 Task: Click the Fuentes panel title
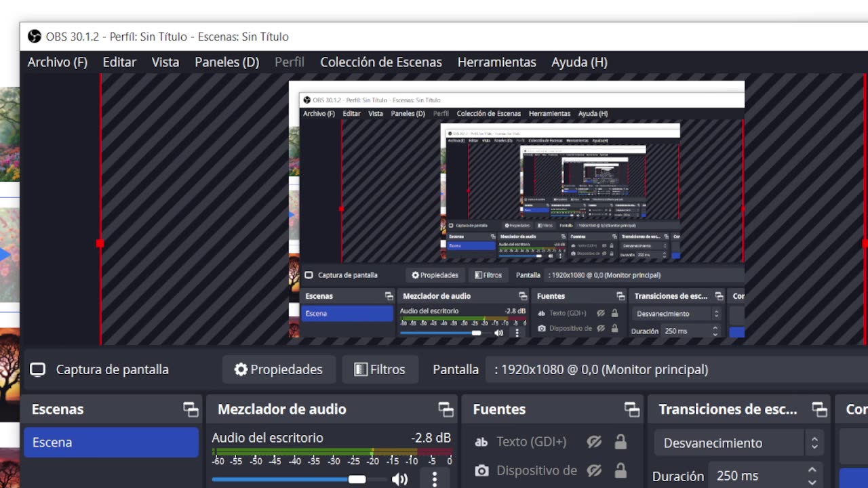[499, 409]
